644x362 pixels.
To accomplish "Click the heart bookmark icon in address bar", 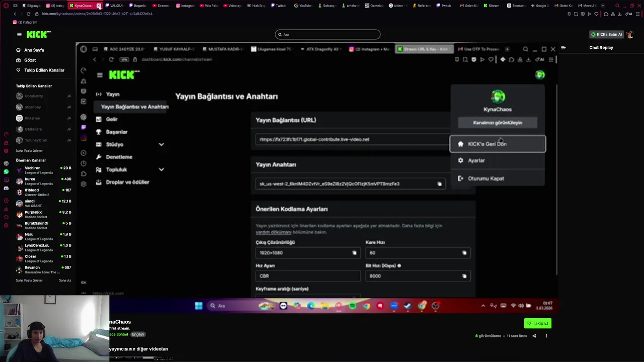I will [x=597, y=14].
